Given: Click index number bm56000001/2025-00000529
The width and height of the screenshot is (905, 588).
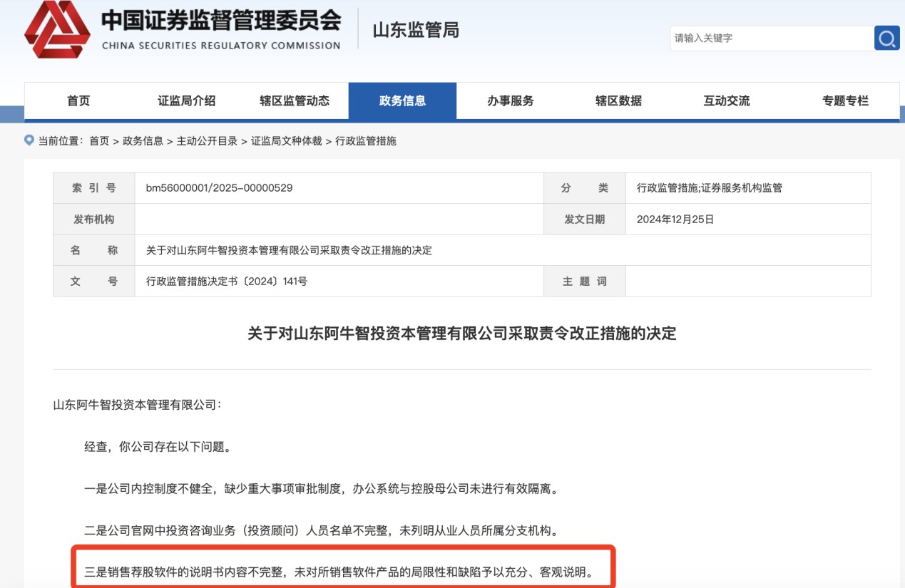Looking at the screenshot, I should [x=219, y=188].
